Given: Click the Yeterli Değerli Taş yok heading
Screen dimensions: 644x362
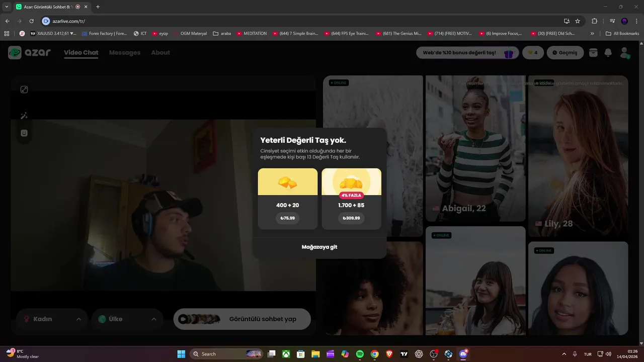Looking at the screenshot, I should pos(303,140).
